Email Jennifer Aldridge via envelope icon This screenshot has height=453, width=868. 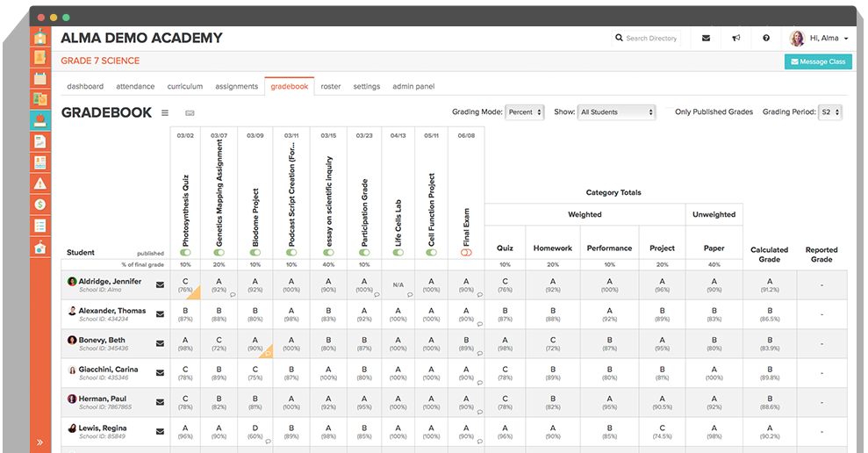160,284
